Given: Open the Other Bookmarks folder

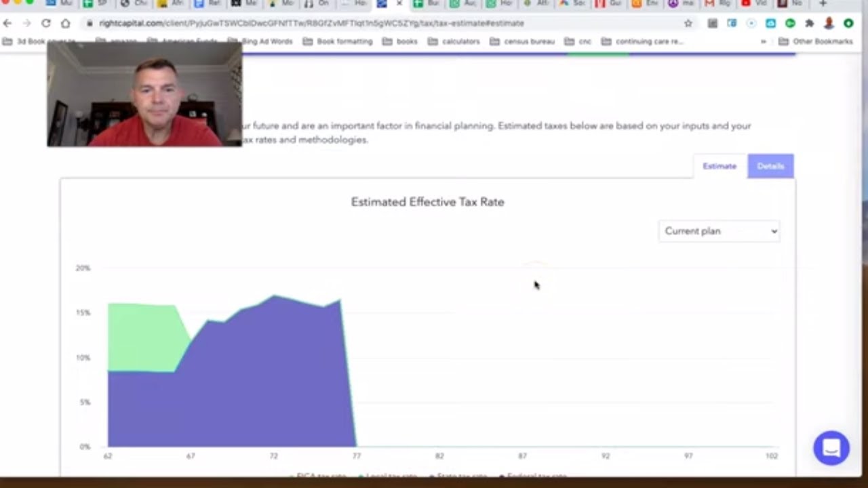Looking at the screenshot, I should coord(816,41).
